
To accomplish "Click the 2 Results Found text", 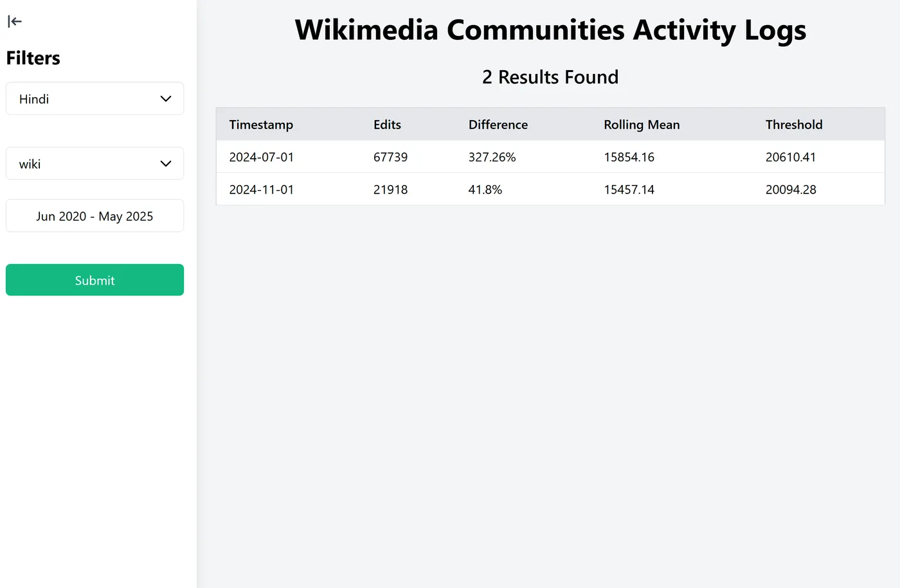I will tap(550, 77).
